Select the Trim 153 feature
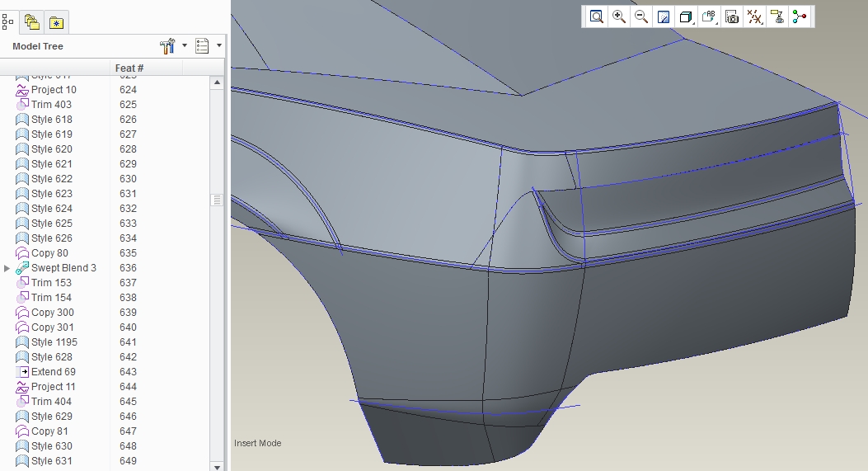 (51, 283)
